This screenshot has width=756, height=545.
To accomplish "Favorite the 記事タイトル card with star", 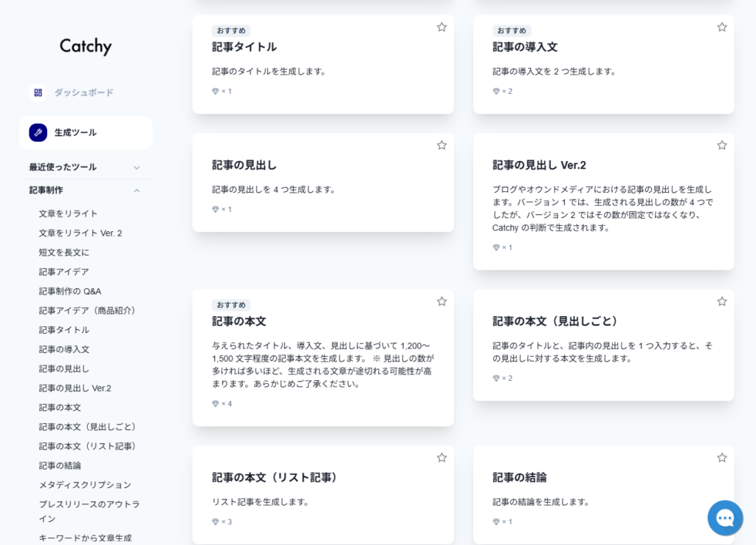I will coord(441,27).
